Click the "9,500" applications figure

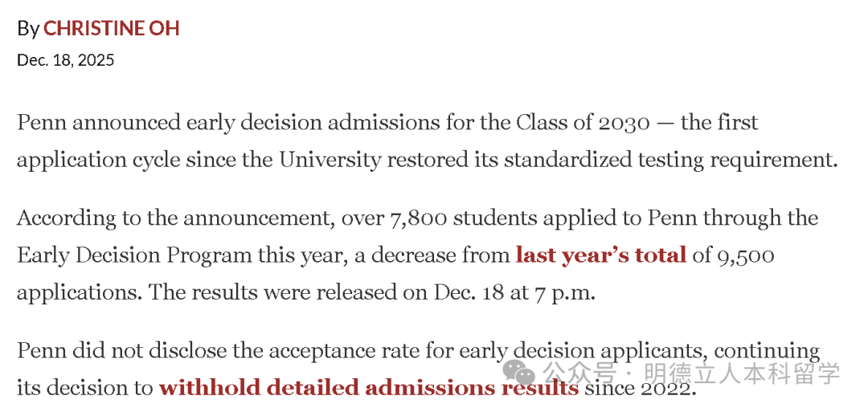tap(746, 255)
